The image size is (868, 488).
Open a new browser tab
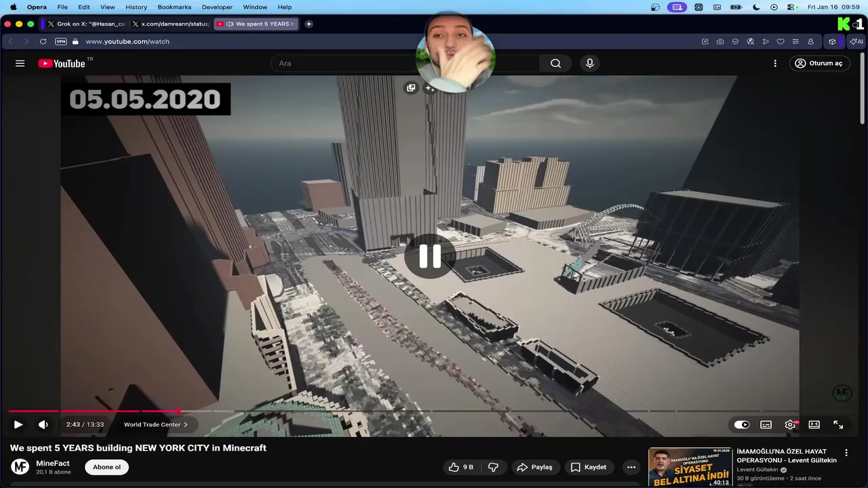click(309, 24)
